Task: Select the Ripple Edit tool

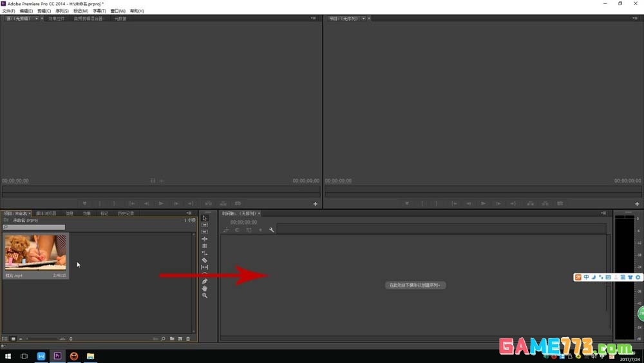Action: pyautogui.click(x=205, y=239)
